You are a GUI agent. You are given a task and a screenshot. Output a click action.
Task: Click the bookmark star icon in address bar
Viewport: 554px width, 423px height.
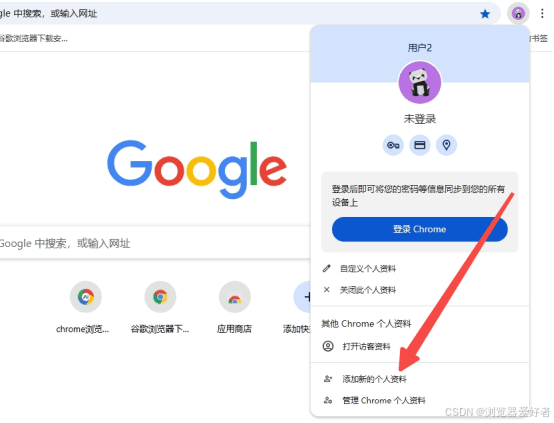[485, 14]
